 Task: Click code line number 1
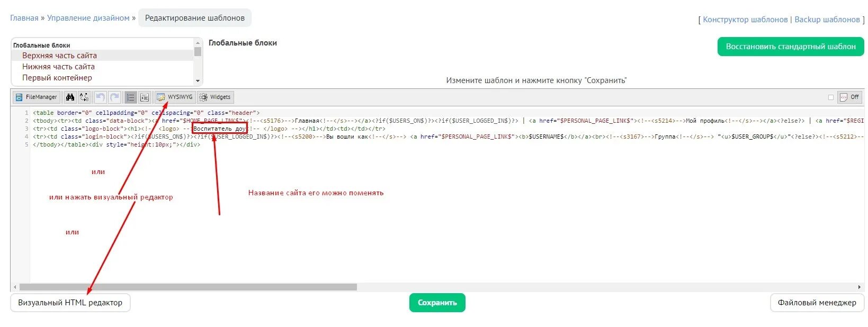[x=26, y=113]
